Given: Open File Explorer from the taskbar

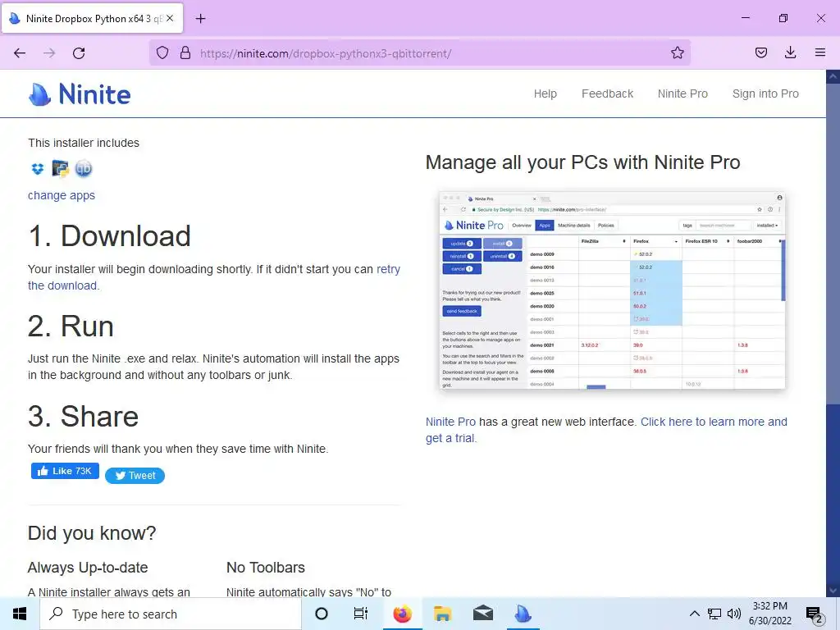Looking at the screenshot, I should [x=442, y=614].
